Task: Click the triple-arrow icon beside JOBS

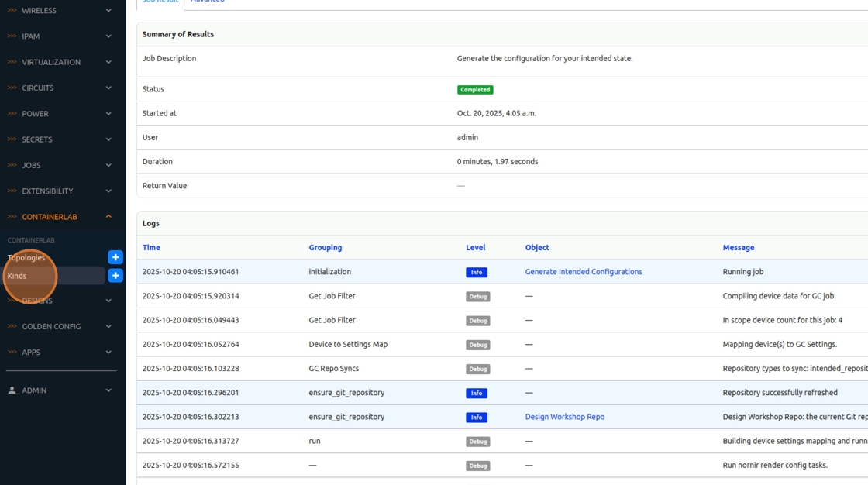Action: [x=12, y=165]
